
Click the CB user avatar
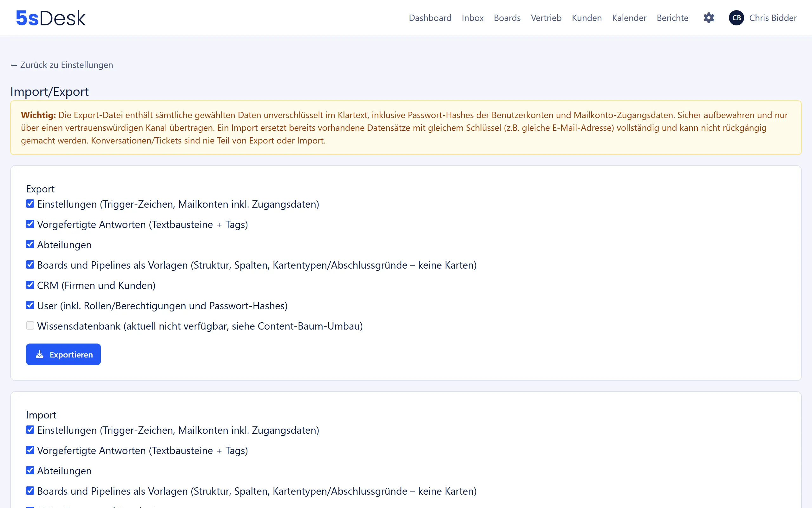tap(736, 18)
